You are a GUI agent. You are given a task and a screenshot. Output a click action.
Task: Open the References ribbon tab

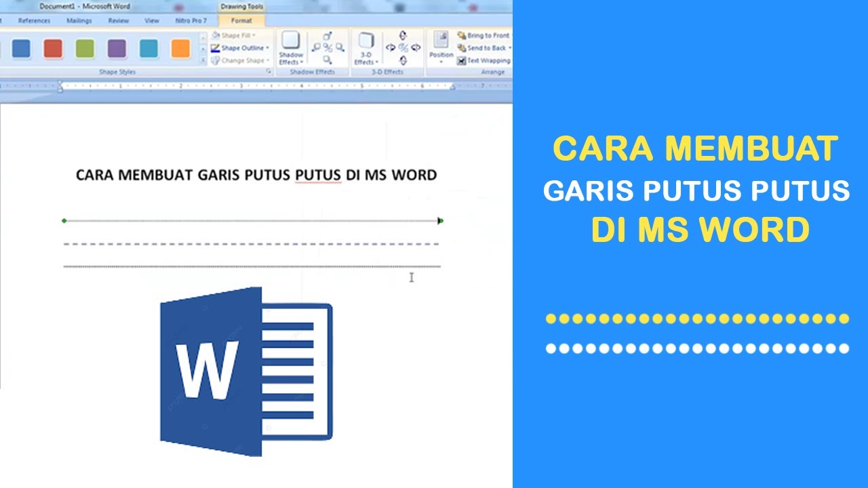point(34,21)
